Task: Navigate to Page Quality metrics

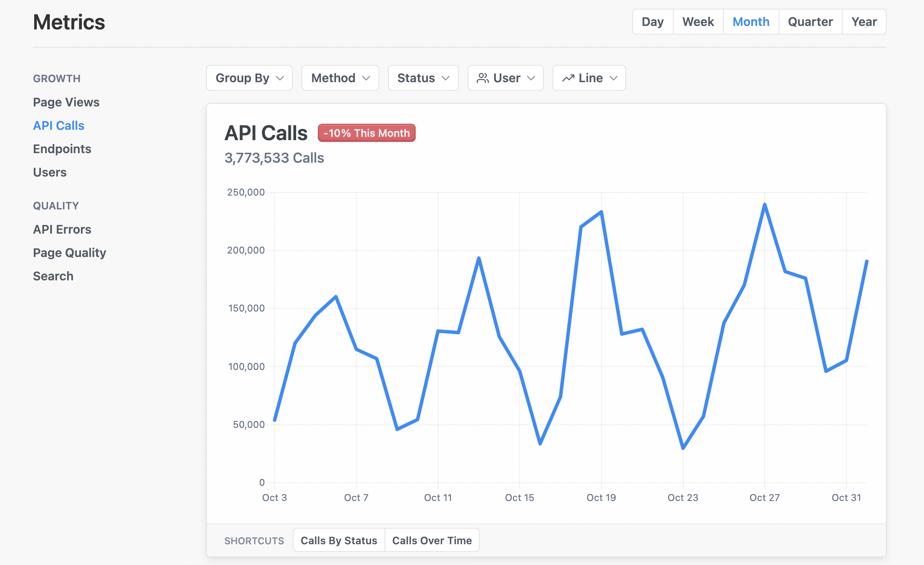Action: tap(69, 253)
